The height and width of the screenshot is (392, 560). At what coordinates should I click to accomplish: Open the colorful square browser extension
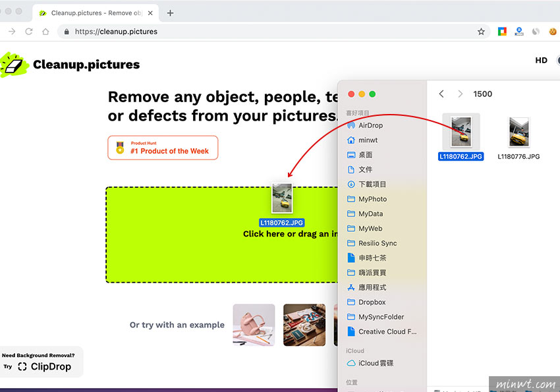click(x=502, y=32)
